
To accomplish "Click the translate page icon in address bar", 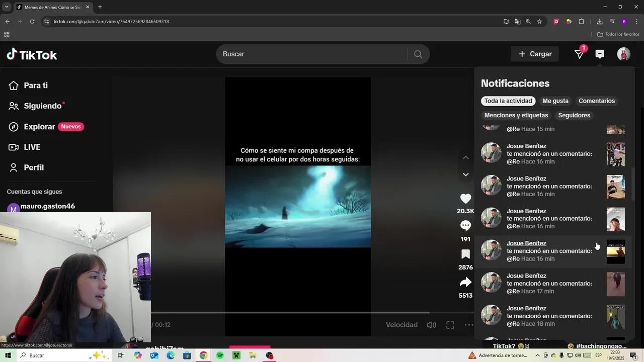I will click(517, 22).
